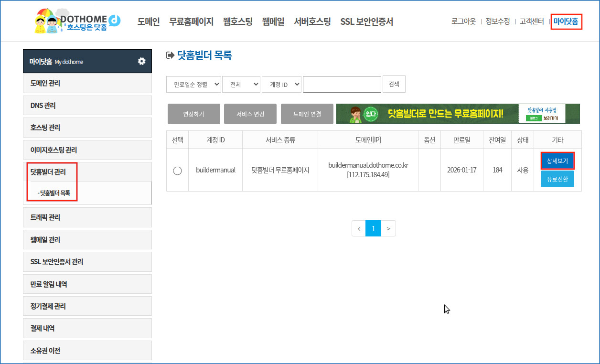Open the 웹메일 top menu
Image resolution: width=600 pixels, height=364 pixels.
coord(273,21)
